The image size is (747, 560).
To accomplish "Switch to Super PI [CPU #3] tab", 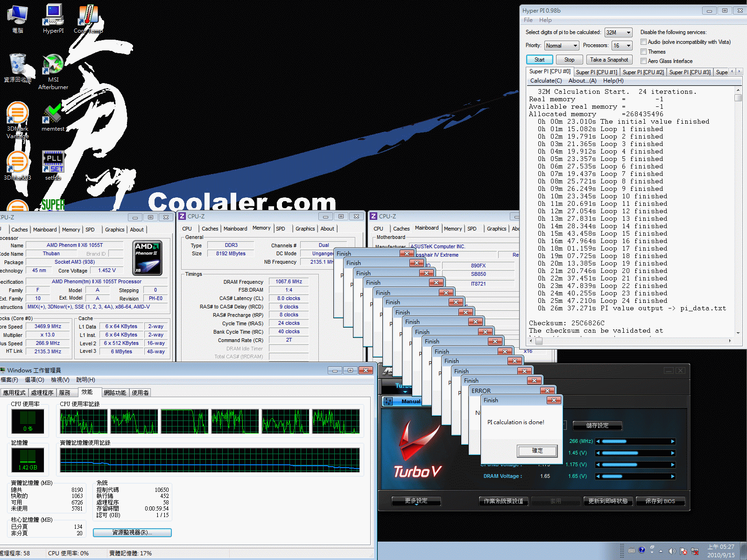I will (x=690, y=72).
